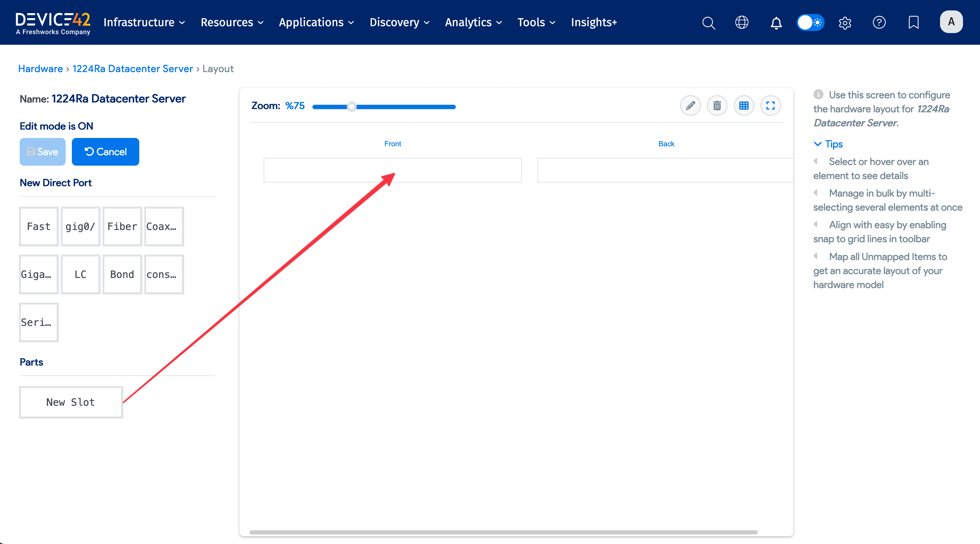Expand the Discovery dropdown menu
Viewport: 980px width, 544px height.
[399, 22]
